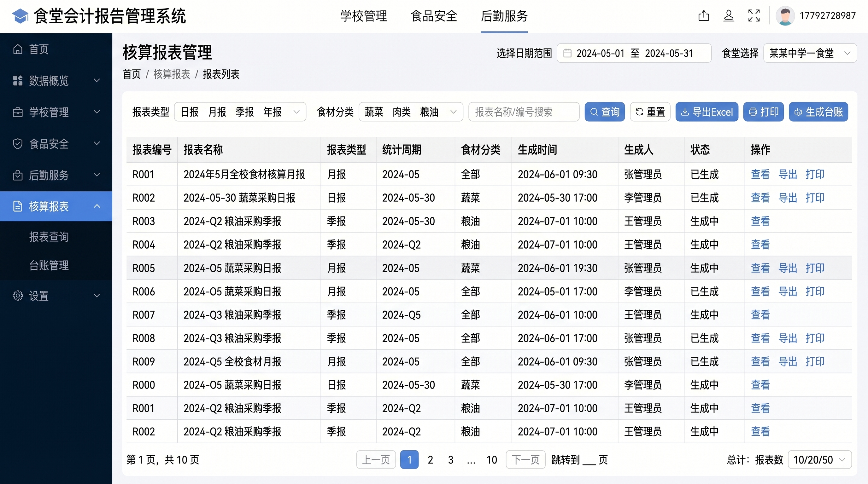This screenshot has width=868, height=484.
Task: Click account number 17792728987
Action: click(828, 16)
